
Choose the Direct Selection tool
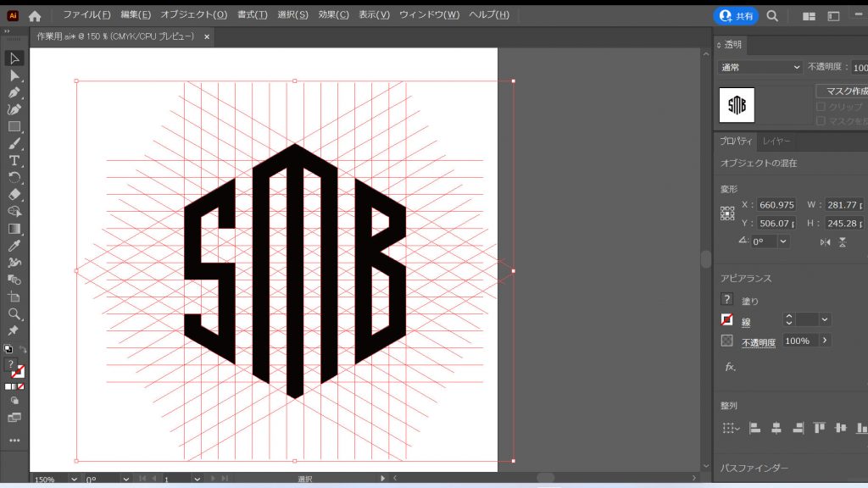[x=14, y=75]
